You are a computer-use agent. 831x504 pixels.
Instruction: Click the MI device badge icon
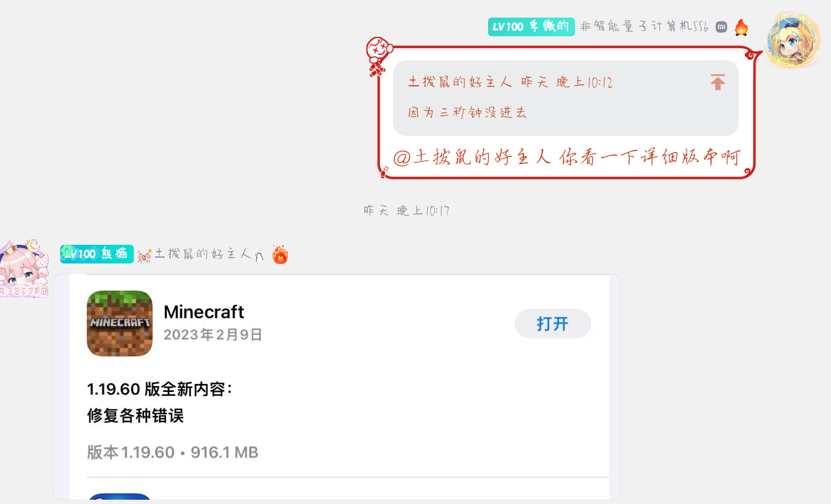[721, 27]
